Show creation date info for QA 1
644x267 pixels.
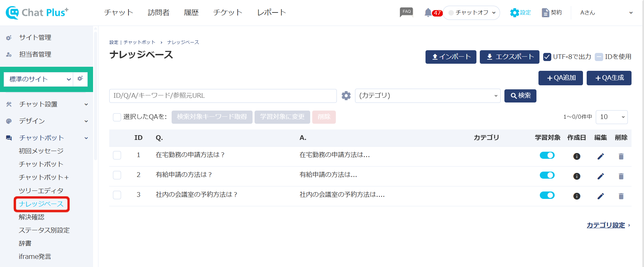[577, 156]
